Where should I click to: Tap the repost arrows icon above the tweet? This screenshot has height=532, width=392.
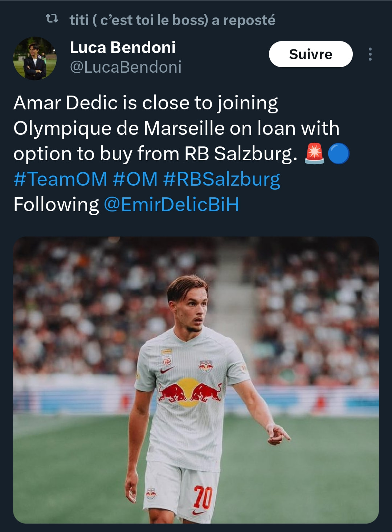coord(52,18)
